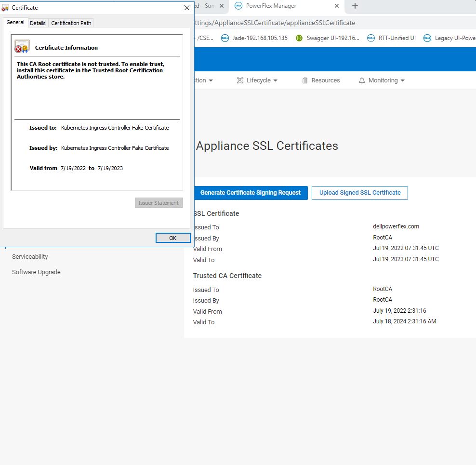476x465 pixels.
Task: Click the dellpowerflex.com issued-to value
Action: tap(396, 226)
